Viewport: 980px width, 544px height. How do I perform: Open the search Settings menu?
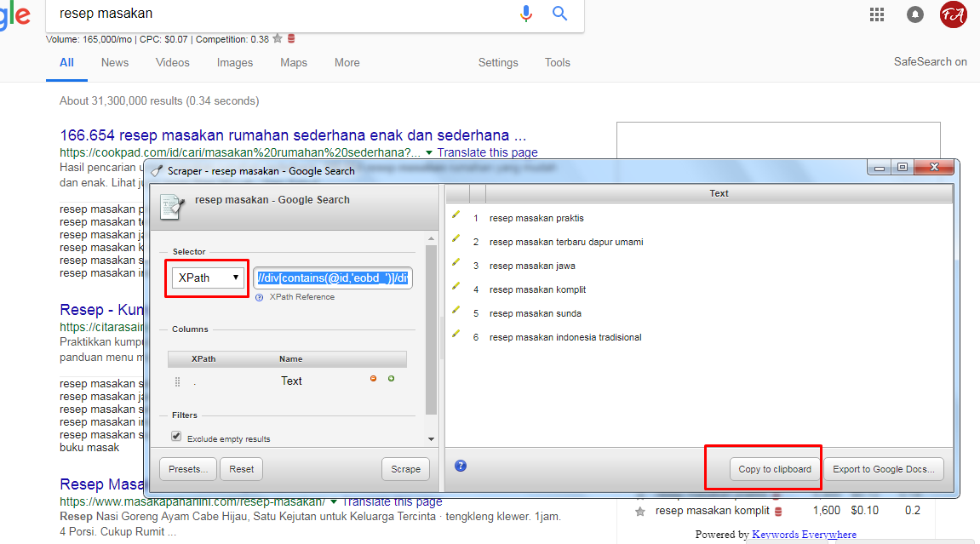click(498, 62)
